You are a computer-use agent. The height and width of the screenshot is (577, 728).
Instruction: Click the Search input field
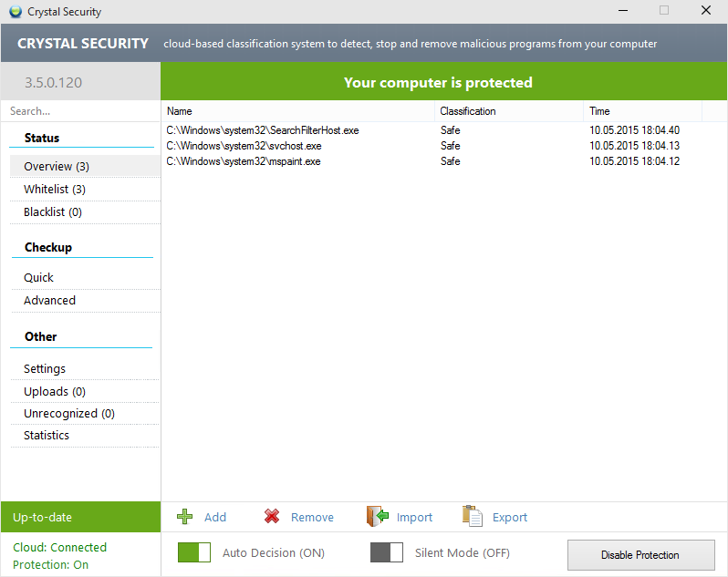80,111
